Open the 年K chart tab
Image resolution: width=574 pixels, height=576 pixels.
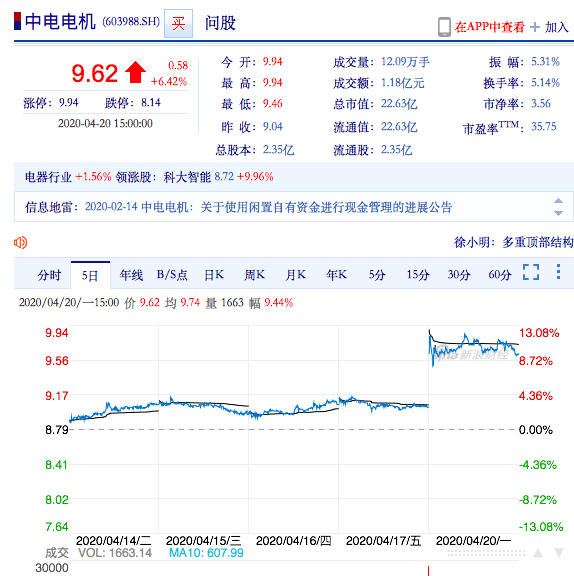pyautogui.click(x=336, y=275)
